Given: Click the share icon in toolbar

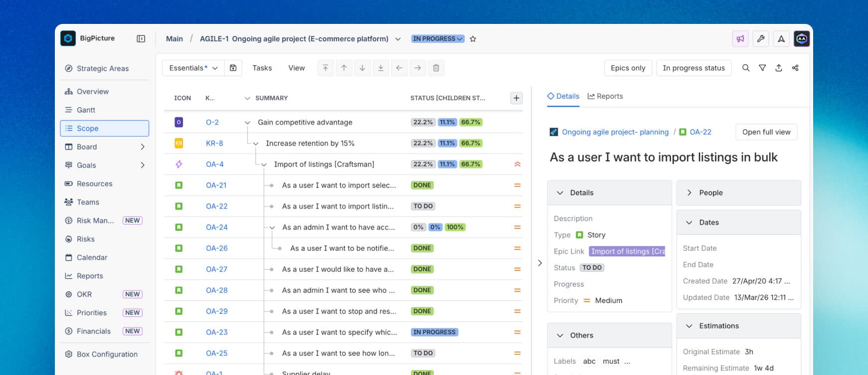Looking at the screenshot, I should tap(795, 68).
